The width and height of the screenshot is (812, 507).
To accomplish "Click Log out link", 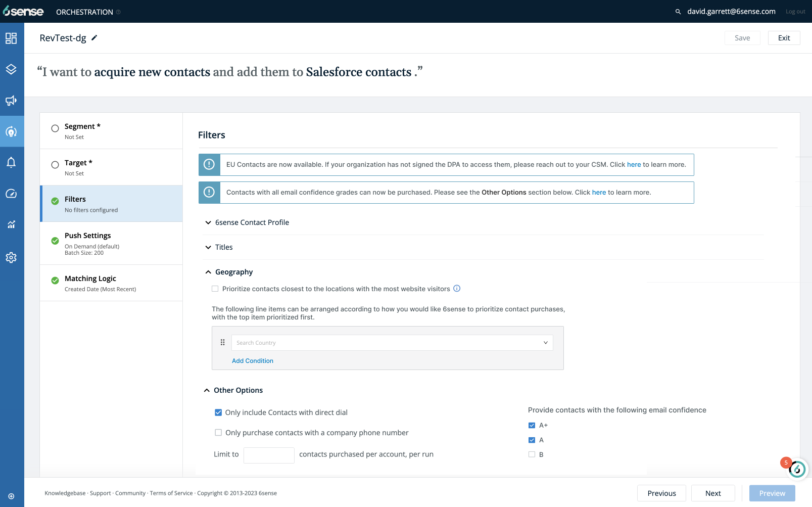I will 795,12.
